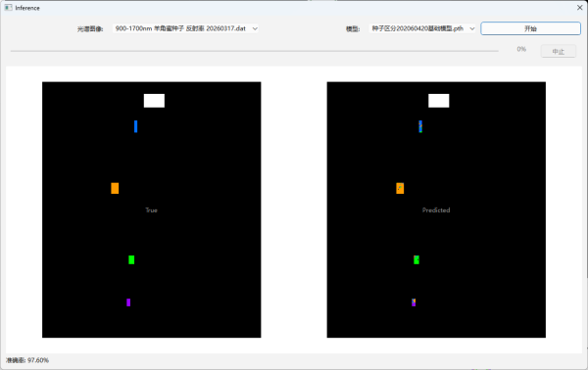Click the 光谱图像 label
The image size is (588, 370).
click(90, 28)
